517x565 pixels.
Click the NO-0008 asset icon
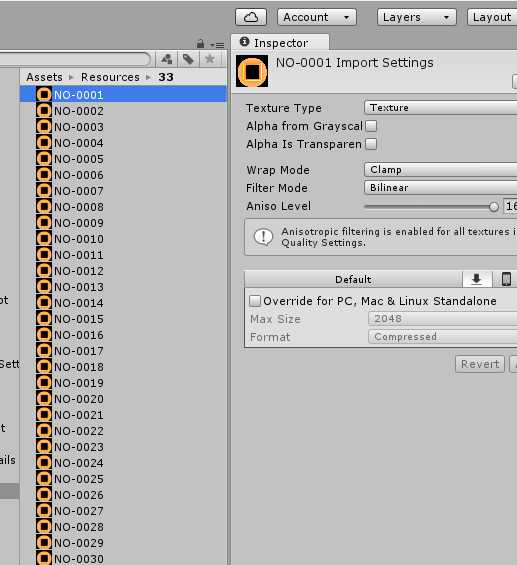pos(44,207)
